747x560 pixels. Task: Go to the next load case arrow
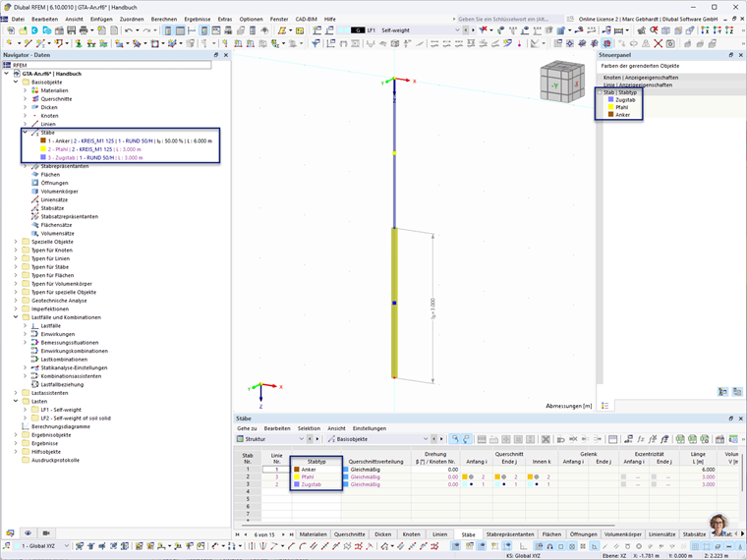coord(473,30)
